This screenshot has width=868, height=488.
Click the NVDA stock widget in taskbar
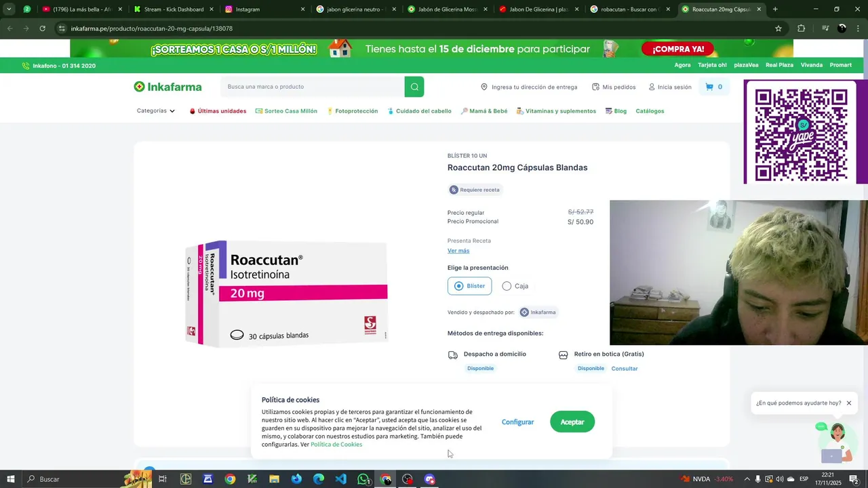pyautogui.click(x=708, y=479)
